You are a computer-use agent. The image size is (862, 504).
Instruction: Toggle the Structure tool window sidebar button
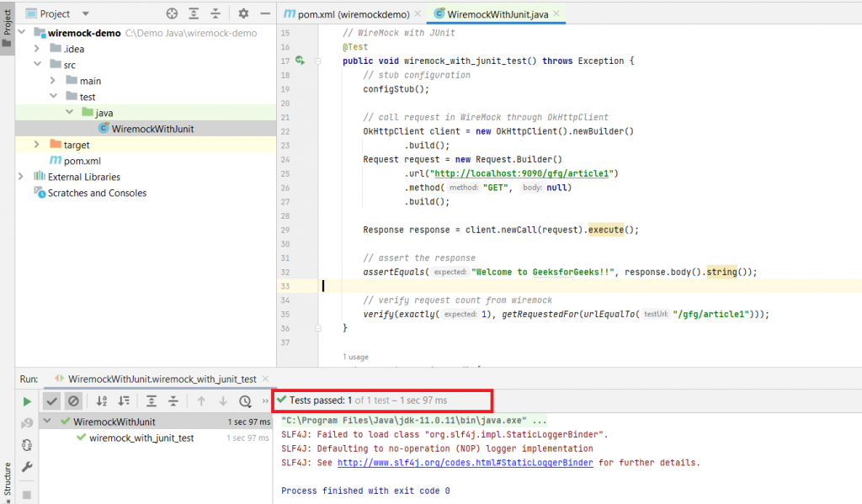(8, 480)
